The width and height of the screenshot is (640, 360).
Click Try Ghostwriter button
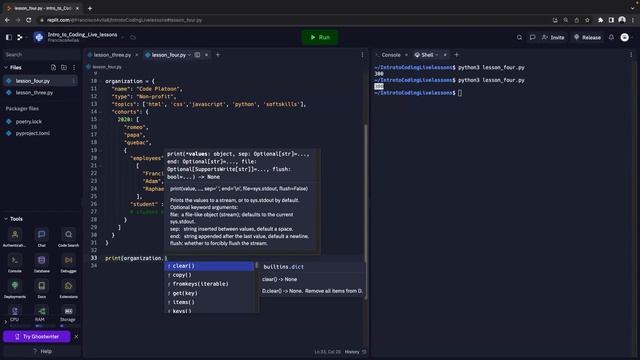coord(37,337)
